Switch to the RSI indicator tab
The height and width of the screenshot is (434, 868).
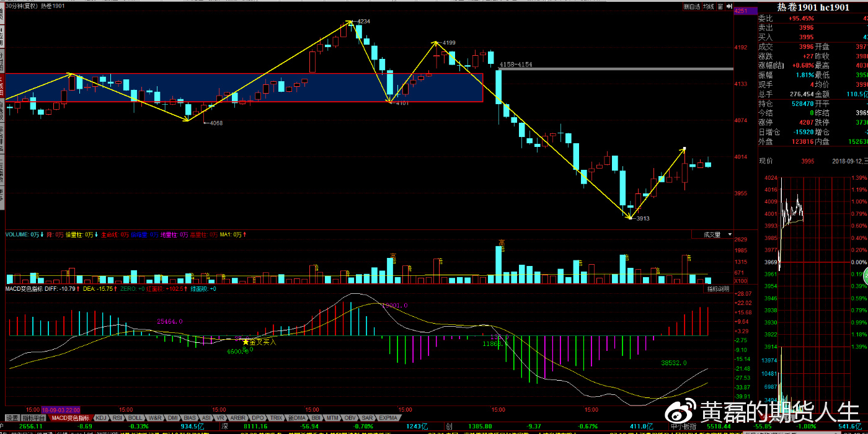point(118,418)
